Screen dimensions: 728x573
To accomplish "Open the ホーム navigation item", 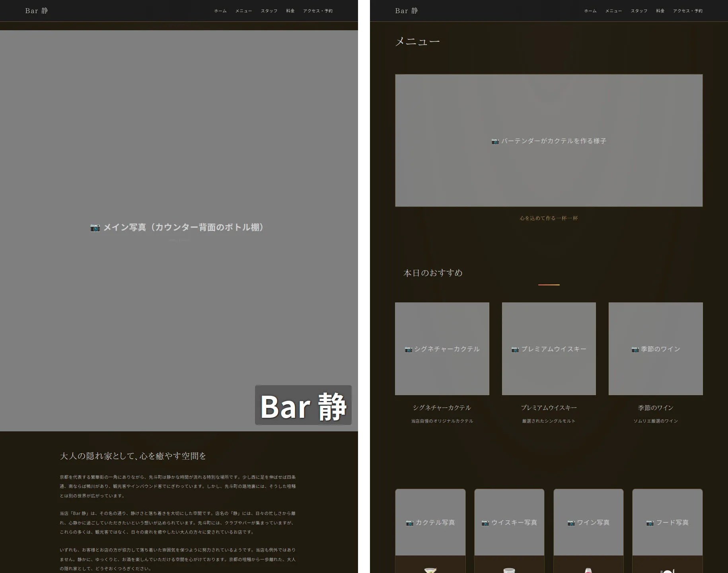I will click(220, 11).
